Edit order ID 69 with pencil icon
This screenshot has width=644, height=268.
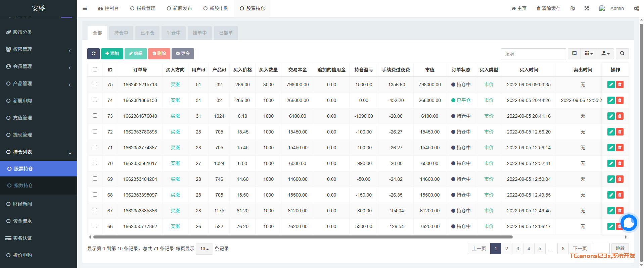pos(611,179)
